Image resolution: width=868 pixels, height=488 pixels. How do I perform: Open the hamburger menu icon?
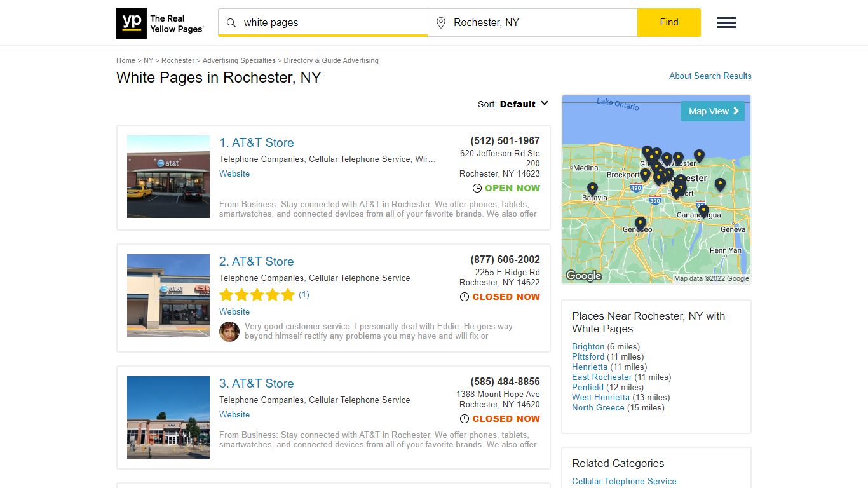pyautogui.click(x=726, y=23)
